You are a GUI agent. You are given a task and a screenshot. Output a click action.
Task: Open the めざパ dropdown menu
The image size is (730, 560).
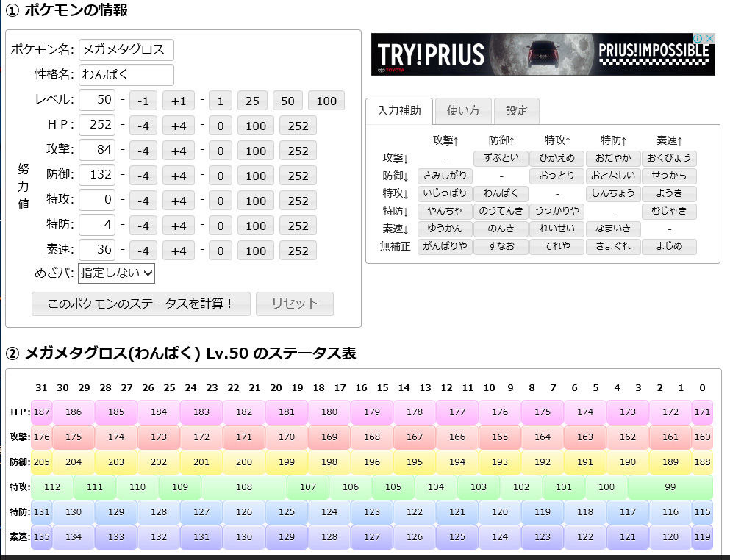(x=116, y=273)
